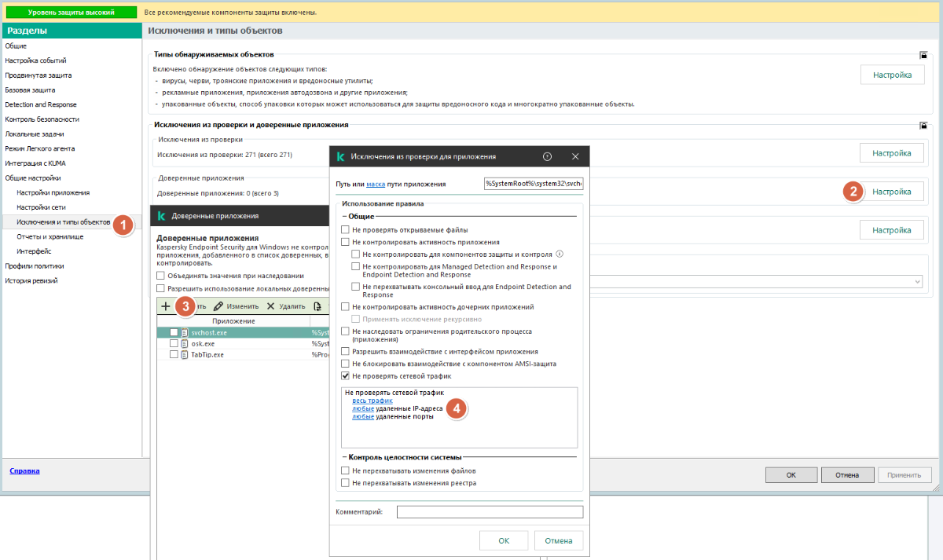Collapse the Контроль целостности системы group
The image size is (943, 560).
pos(345,456)
